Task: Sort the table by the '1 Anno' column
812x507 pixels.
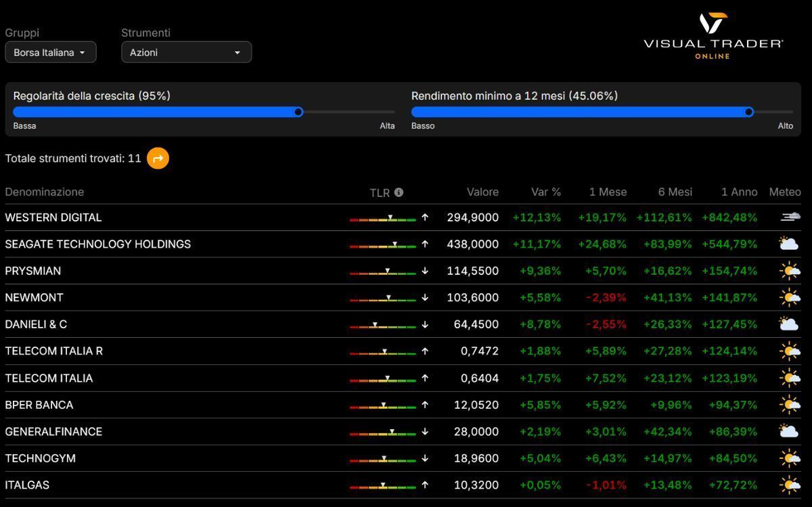Action: click(x=739, y=192)
